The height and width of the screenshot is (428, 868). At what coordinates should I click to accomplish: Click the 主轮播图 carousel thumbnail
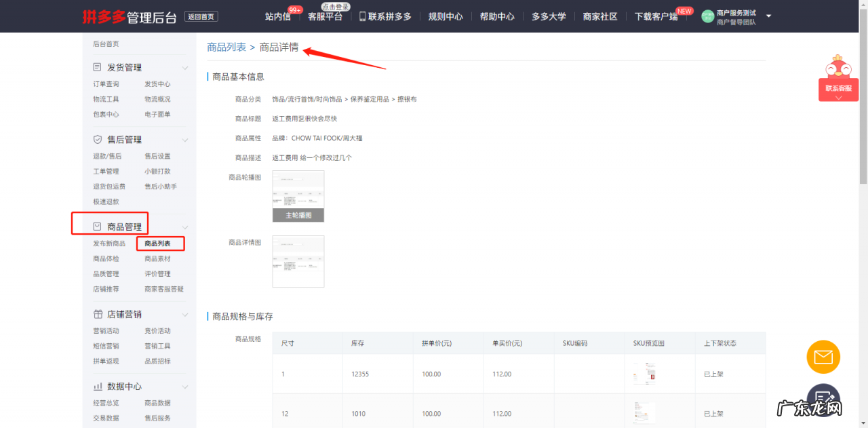[x=298, y=214]
